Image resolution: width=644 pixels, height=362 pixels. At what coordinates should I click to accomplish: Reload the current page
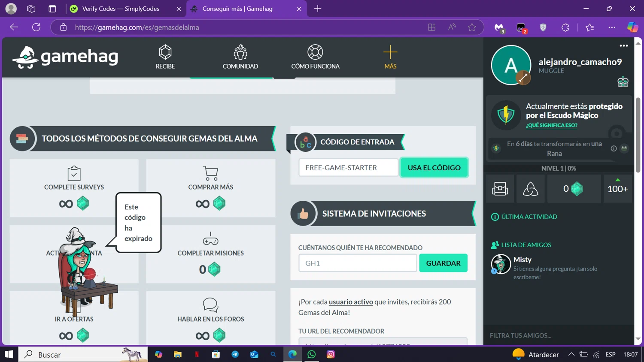point(36,27)
